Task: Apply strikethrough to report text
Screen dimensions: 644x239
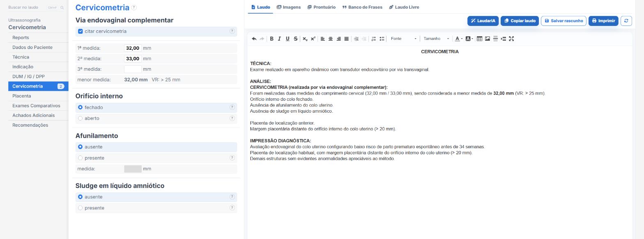Action: (x=296, y=39)
